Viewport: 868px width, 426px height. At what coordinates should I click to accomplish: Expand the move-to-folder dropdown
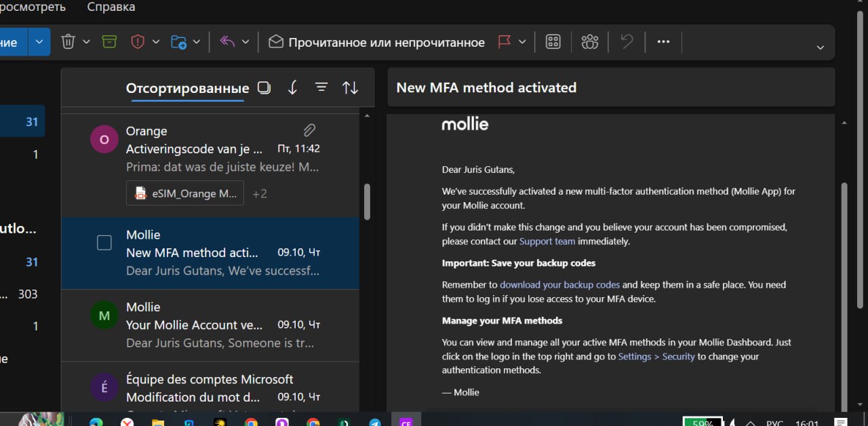tap(197, 42)
